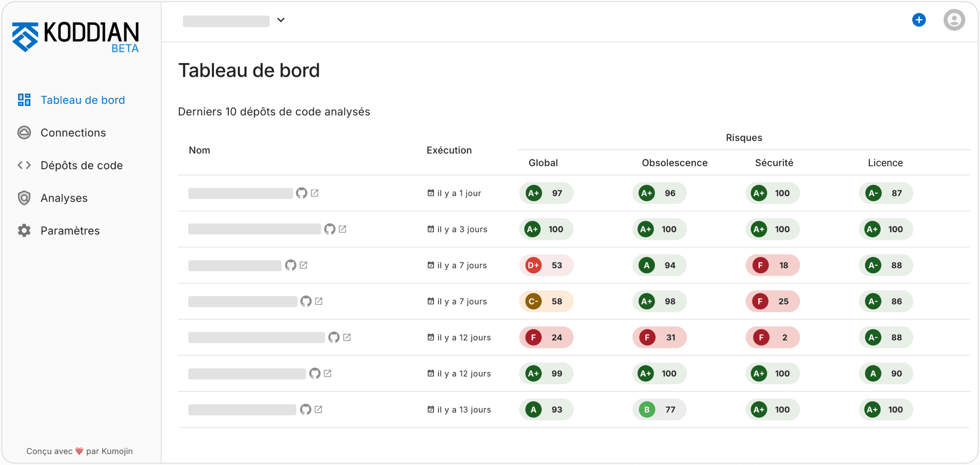The height and width of the screenshot is (465, 980).
Task: Open Dépôts de code via the code brackets icon
Action: click(24, 165)
